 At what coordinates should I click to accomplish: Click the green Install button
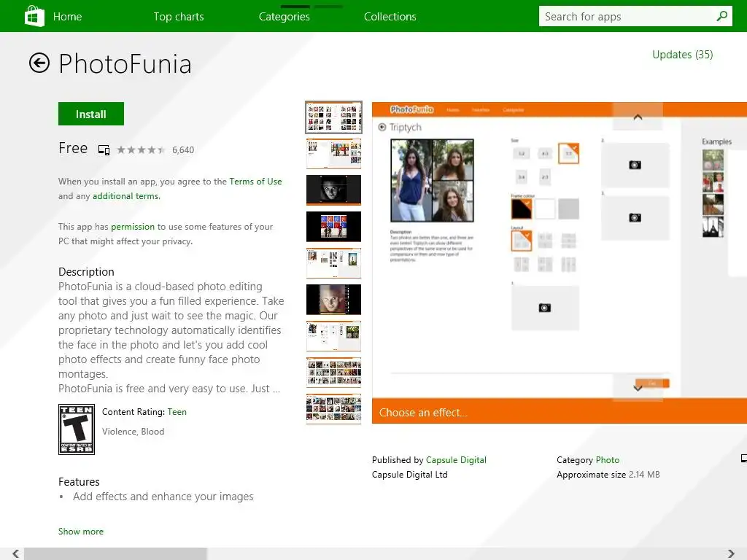pyautogui.click(x=91, y=114)
